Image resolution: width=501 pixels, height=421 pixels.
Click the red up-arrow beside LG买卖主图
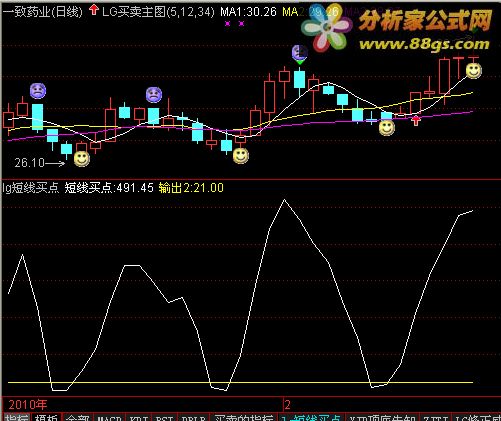[x=94, y=10]
